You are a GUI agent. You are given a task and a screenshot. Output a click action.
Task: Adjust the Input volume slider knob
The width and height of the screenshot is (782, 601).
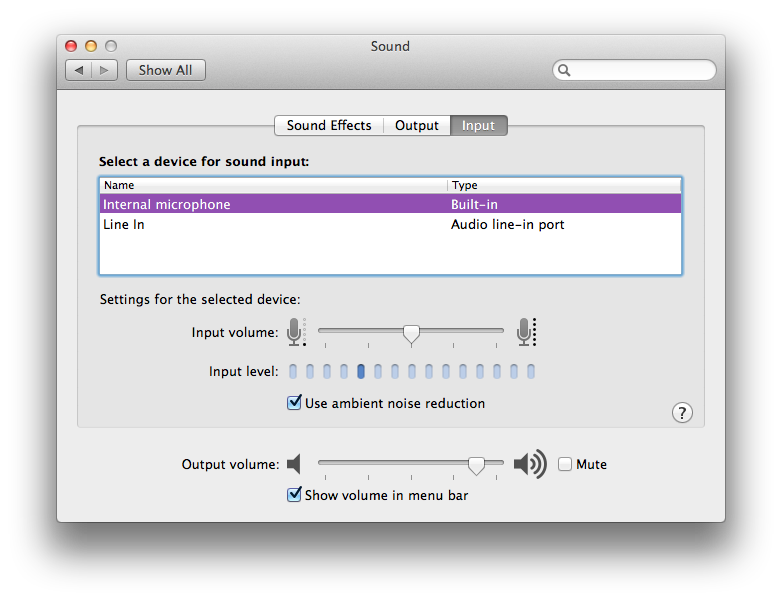pos(411,334)
